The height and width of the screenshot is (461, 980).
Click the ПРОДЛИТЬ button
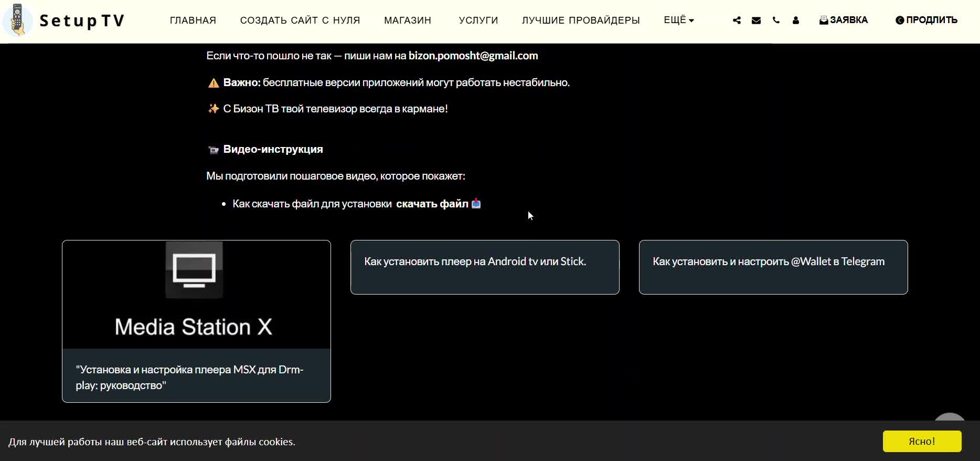pos(926,20)
